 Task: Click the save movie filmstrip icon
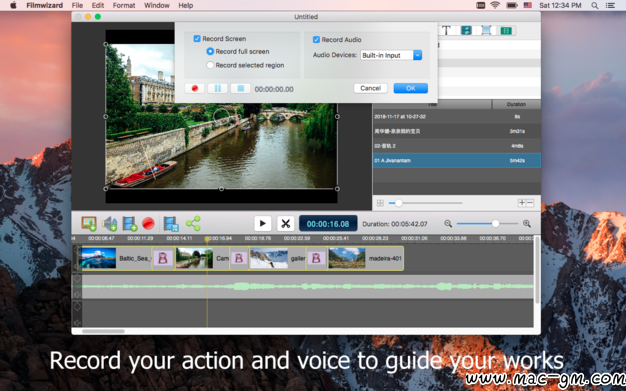point(171,224)
